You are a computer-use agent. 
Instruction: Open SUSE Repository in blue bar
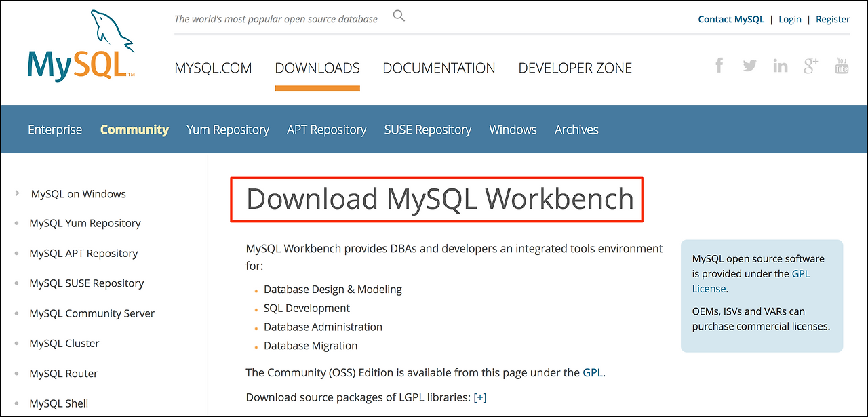click(428, 130)
